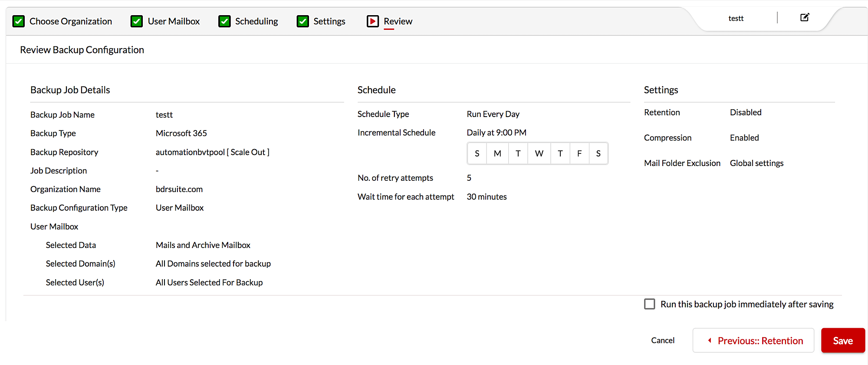868x365 pixels.
Task: Click the Retention Disabled value
Action: click(746, 112)
